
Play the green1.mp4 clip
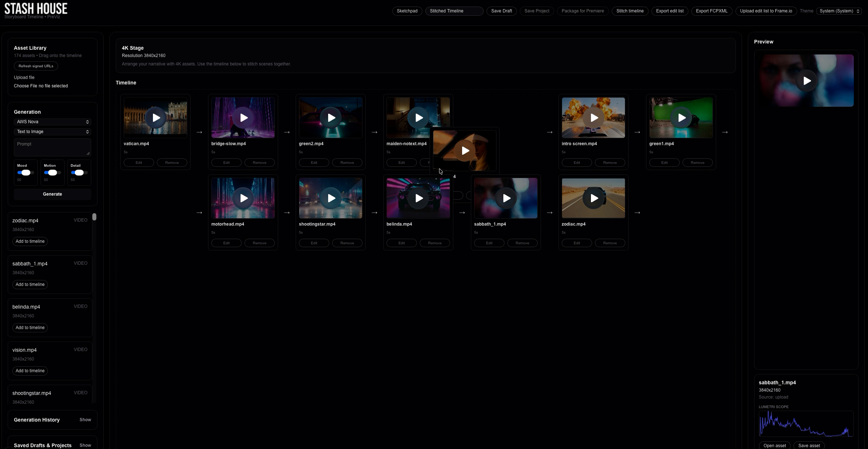[681, 118]
